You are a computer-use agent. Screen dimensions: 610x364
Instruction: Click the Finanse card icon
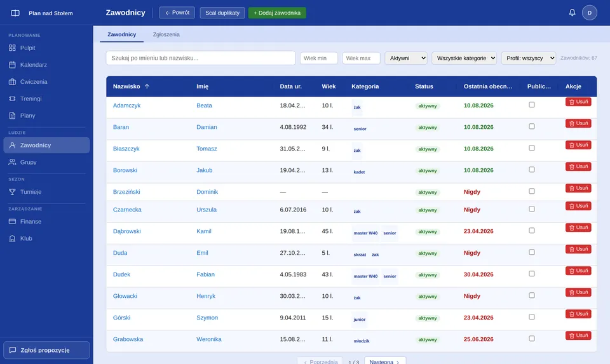(13, 221)
